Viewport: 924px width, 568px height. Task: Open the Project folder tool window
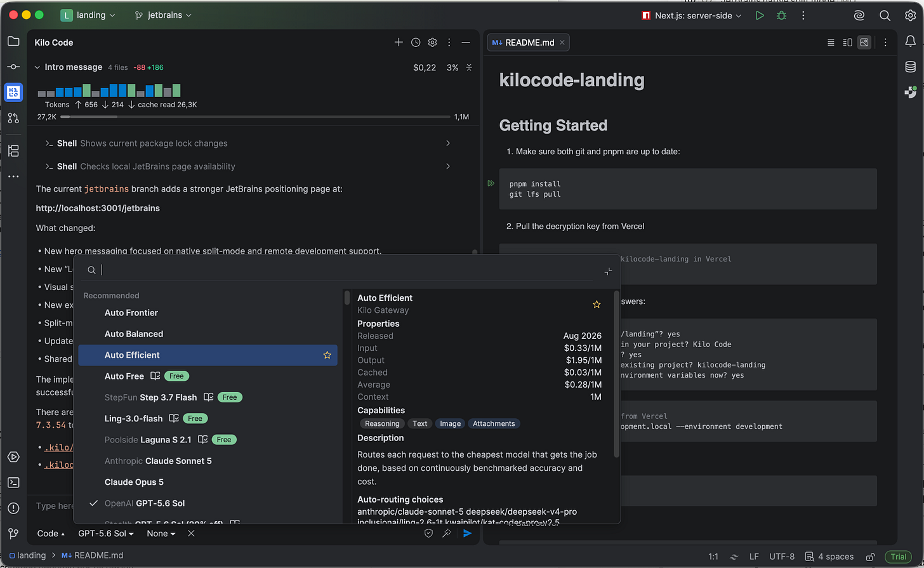[x=13, y=42]
